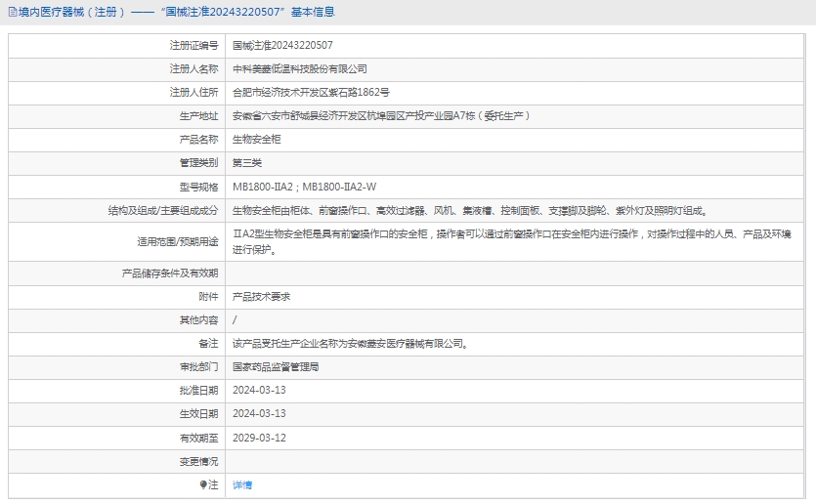Click the registrant address 合肥市经济技术开发区紫石路1862号
The width and height of the screenshot is (816, 504).
tap(311, 93)
